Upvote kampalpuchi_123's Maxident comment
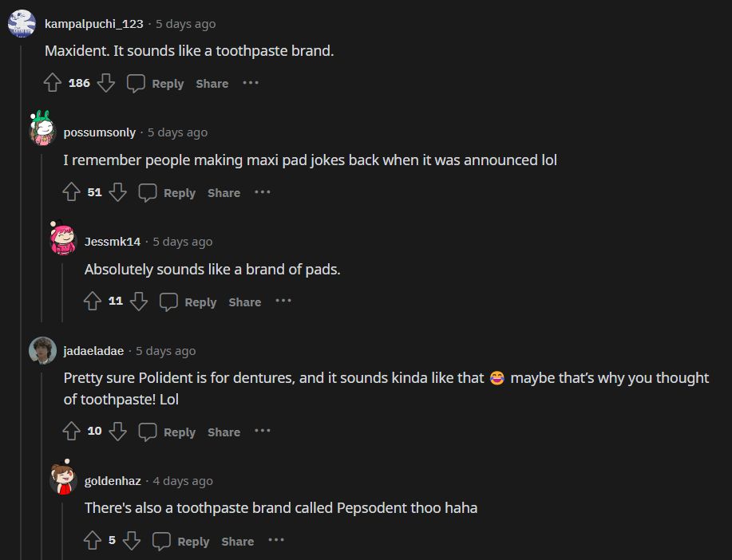The height and width of the screenshot is (560, 732). 53,83
